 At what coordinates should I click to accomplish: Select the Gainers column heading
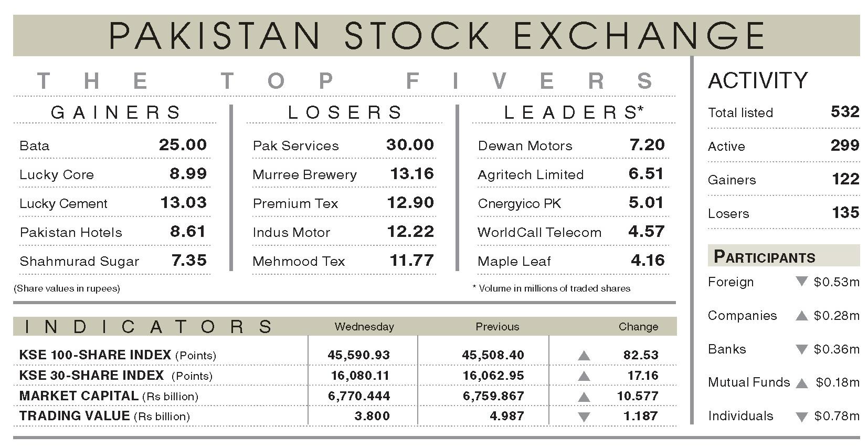click(x=115, y=112)
